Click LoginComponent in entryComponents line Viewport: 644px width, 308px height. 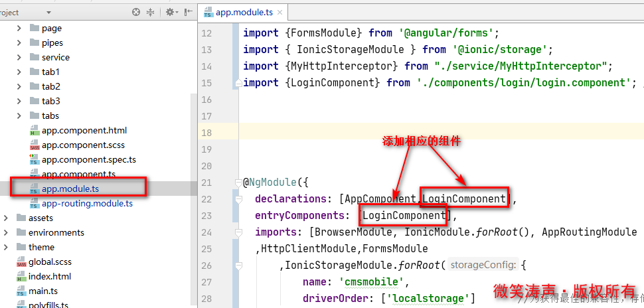pos(404,216)
